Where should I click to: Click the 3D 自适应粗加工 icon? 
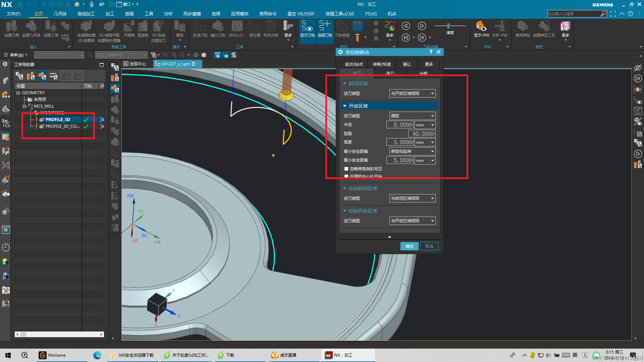pyautogui.click(x=158, y=32)
